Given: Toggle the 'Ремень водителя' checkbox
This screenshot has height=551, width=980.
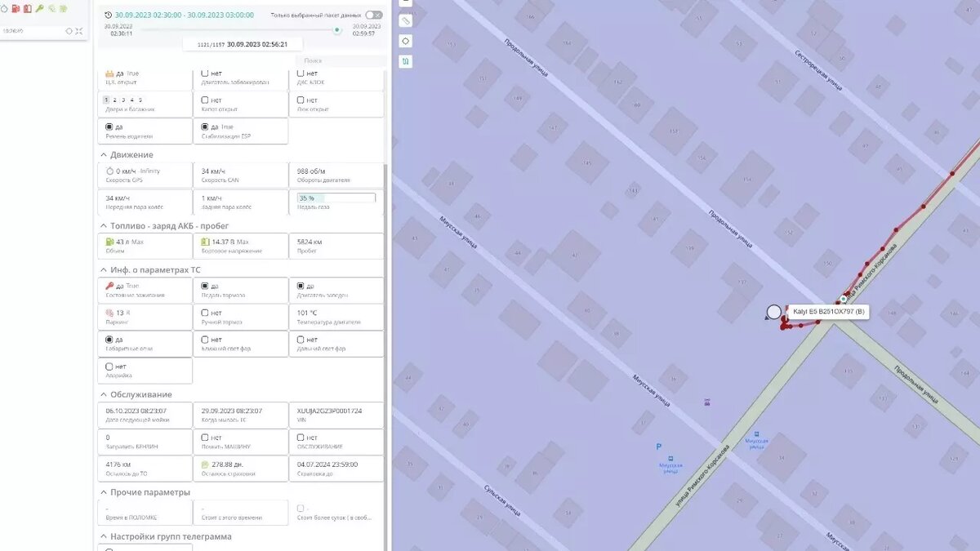Looking at the screenshot, I should (x=109, y=127).
